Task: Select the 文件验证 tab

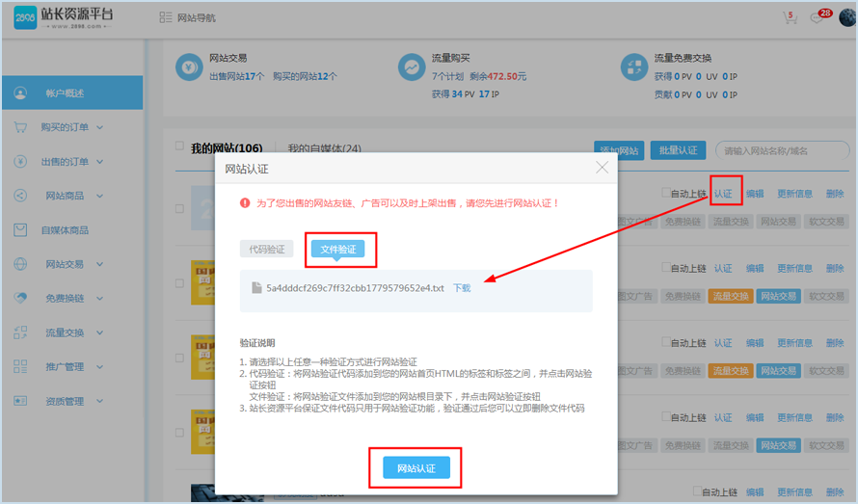Action: [x=337, y=249]
